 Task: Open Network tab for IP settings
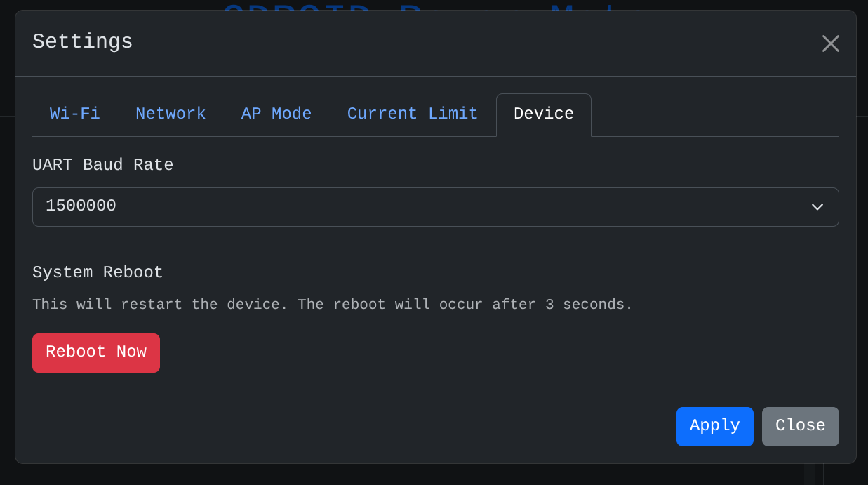(171, 114)
